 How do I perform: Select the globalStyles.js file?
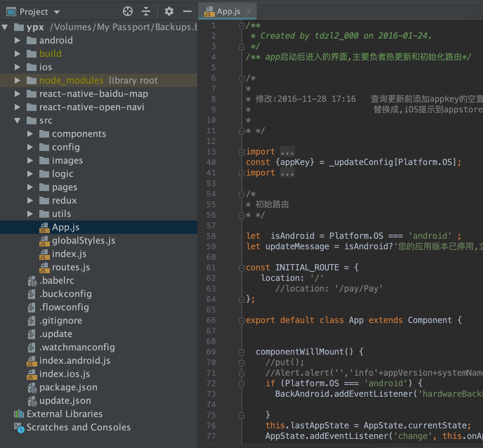99,241
